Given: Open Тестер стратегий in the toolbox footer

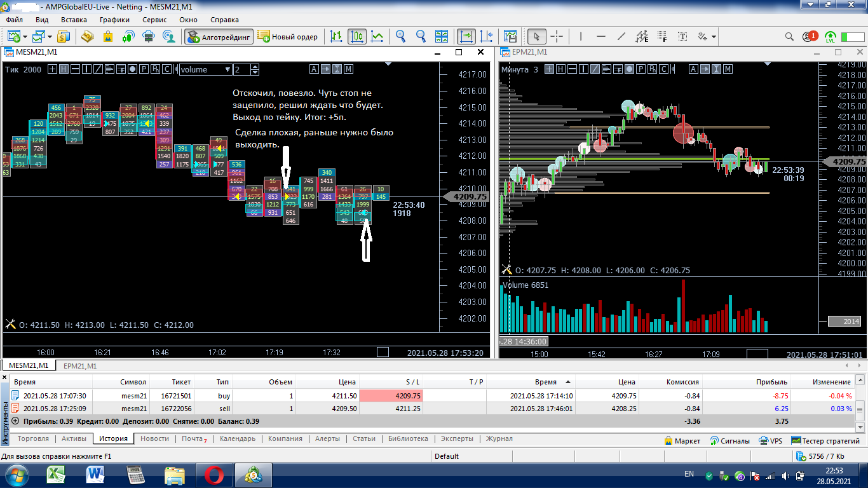Looking at the screenshot, I should coord(825,440).
